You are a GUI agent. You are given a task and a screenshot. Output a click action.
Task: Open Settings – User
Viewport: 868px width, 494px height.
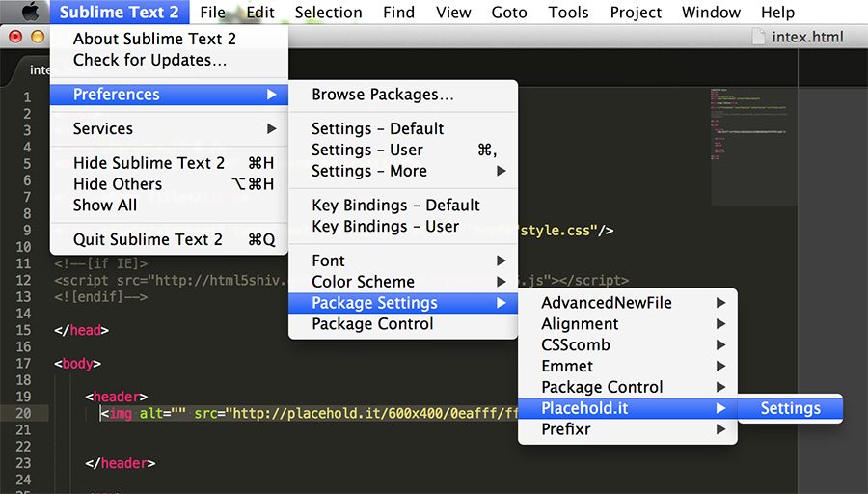coord(403,150)
